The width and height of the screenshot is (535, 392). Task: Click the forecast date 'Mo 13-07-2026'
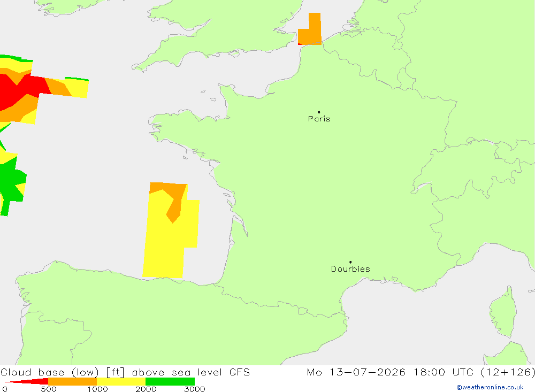click(x=356, y=372)
